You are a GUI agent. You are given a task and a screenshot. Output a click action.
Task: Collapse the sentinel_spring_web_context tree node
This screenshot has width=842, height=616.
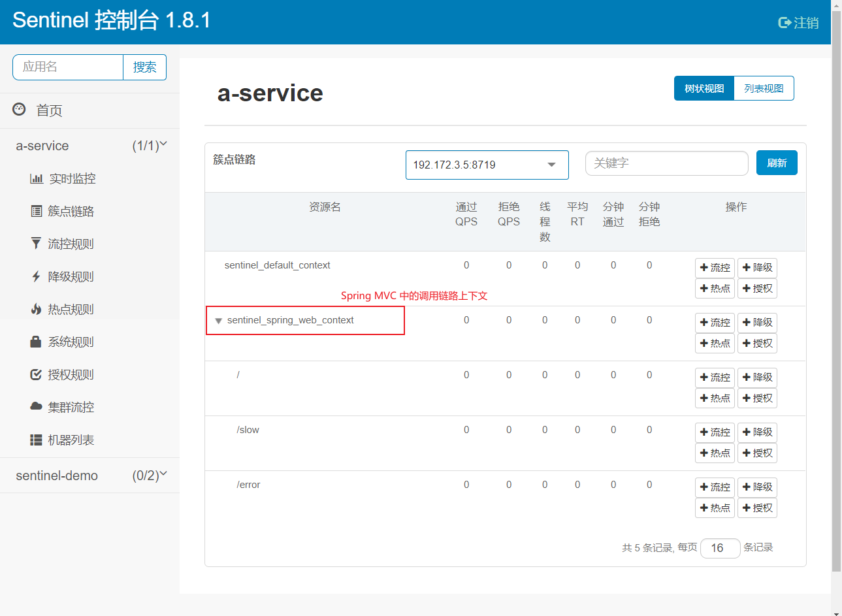[x=218, y=321]
